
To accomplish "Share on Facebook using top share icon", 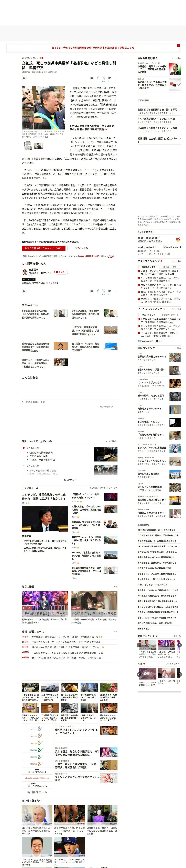I will [x=98, y=78].
